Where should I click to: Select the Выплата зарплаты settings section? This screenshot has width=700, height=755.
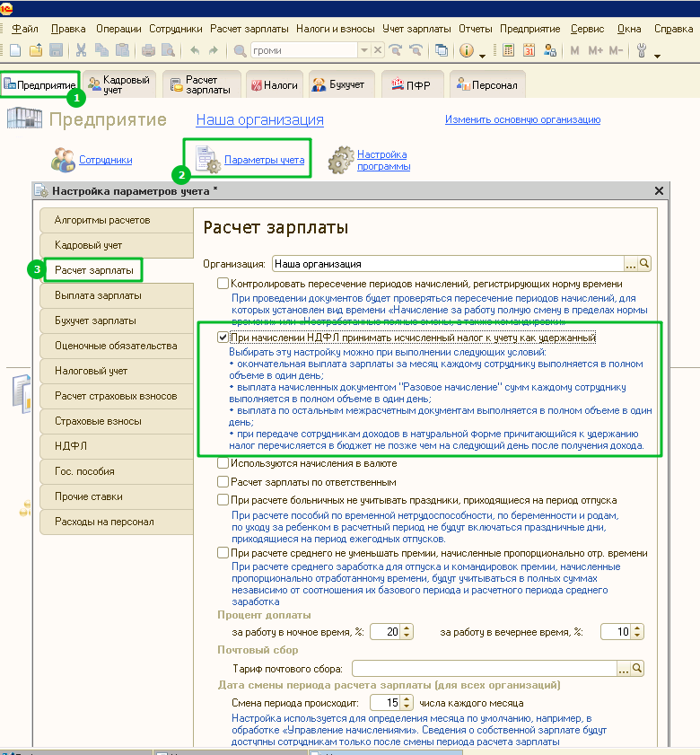coord(117,295)
